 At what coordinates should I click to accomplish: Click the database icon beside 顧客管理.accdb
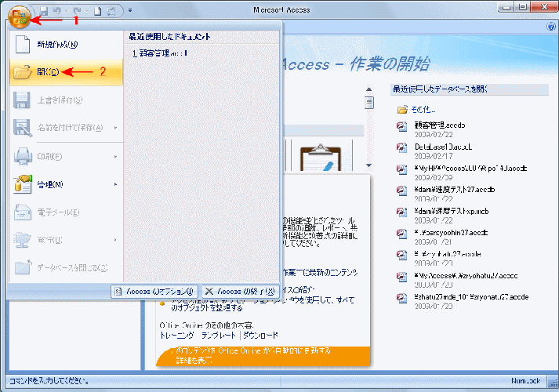[x=401, y=126]
